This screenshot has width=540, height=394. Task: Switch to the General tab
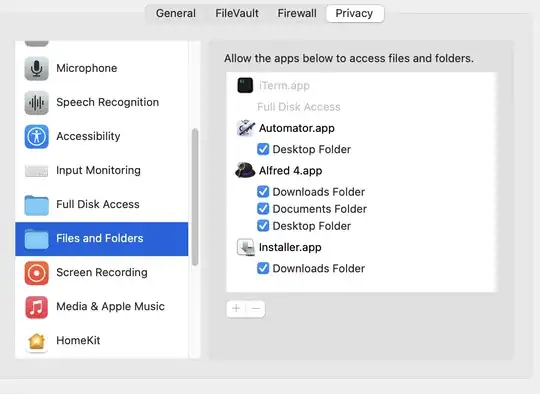pyautogui.click(x=176, y=13)
